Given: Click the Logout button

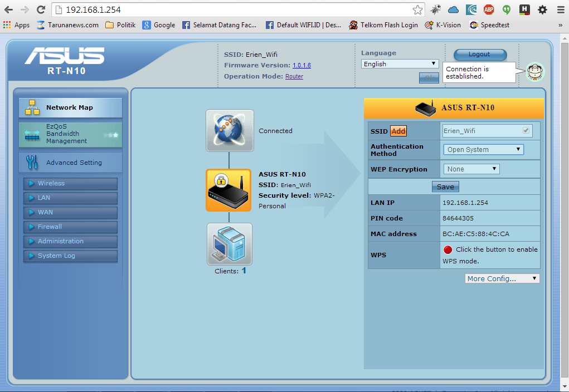Looking at the screenshot, I should pyautogui.click(x=479, y=55).
